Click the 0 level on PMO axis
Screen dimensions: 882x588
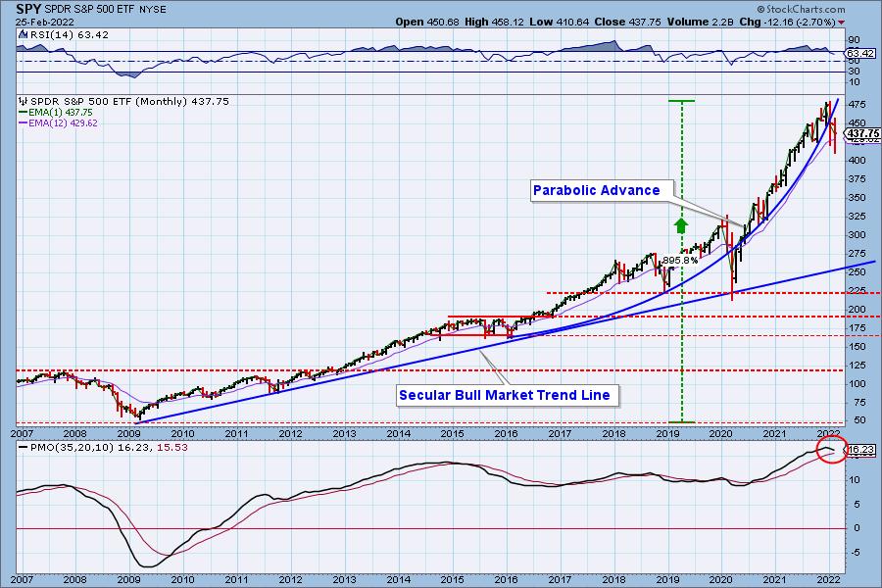(857, 528)
